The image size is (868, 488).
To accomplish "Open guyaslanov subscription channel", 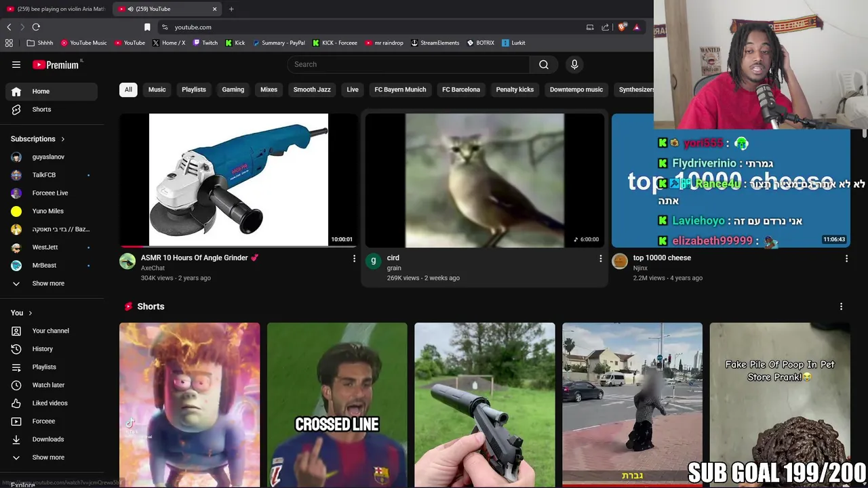I will click(52, 157).
